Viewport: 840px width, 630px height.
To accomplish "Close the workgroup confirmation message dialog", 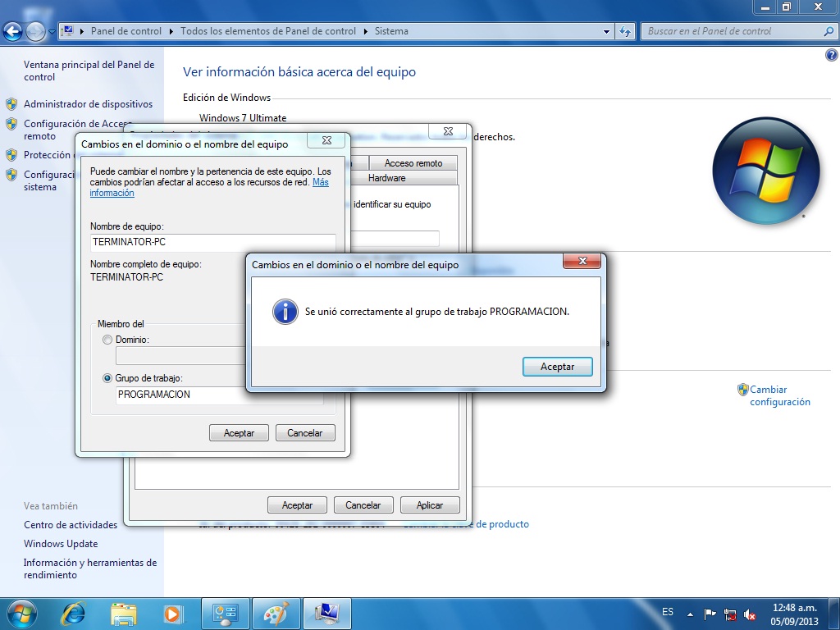I will 582,261.
